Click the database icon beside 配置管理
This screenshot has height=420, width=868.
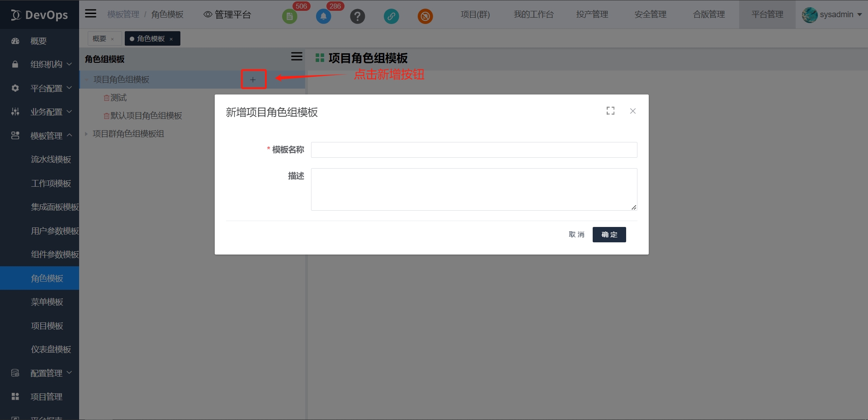tap(15, 373)
